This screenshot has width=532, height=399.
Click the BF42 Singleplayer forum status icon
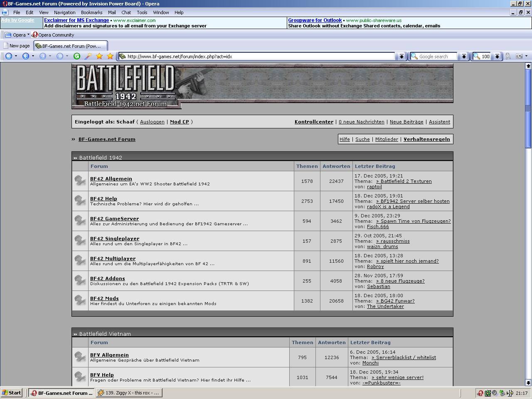point(80,241)
